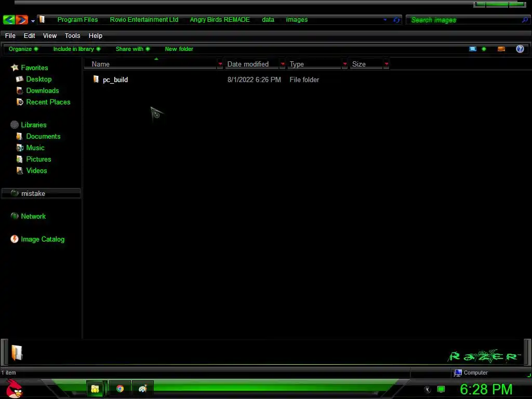
Task: Open the File menu
Action: coord(10,36)
